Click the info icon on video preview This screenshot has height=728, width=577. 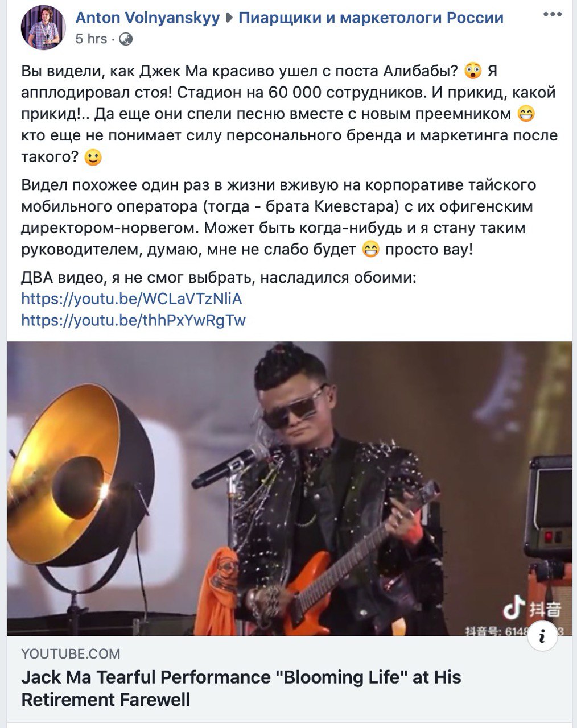(542, 636)
